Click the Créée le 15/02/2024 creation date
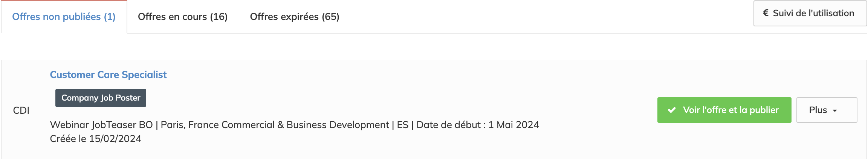The height and width of the screenshot is (159, 868). 96,139
